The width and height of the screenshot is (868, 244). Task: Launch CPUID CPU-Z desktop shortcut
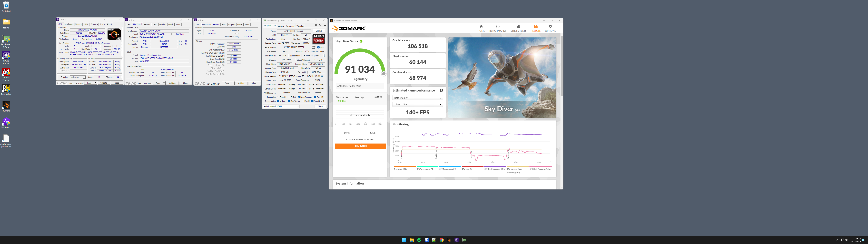pos(6,58)
